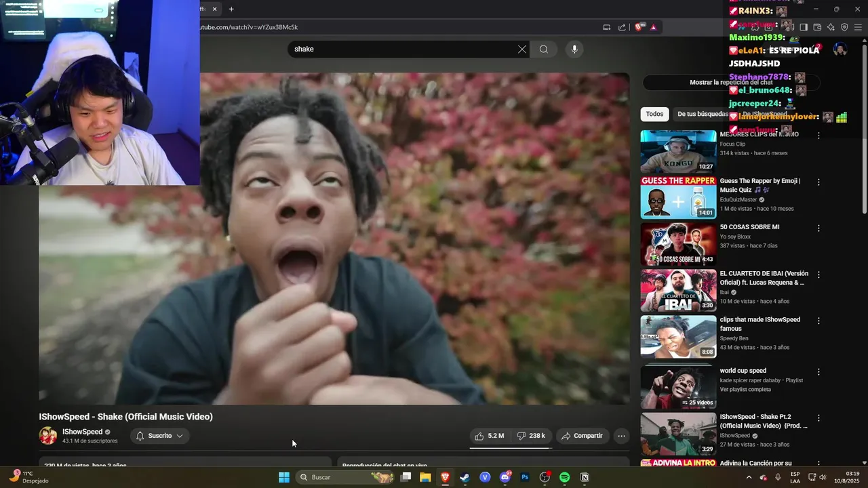Open Steam from the taskbar

click(x=465, y=477)
